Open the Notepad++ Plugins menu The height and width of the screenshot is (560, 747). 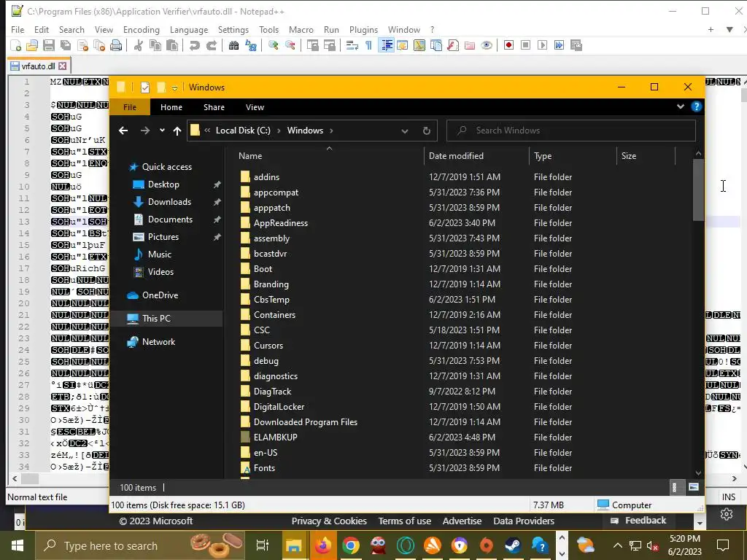click(363, 29)
